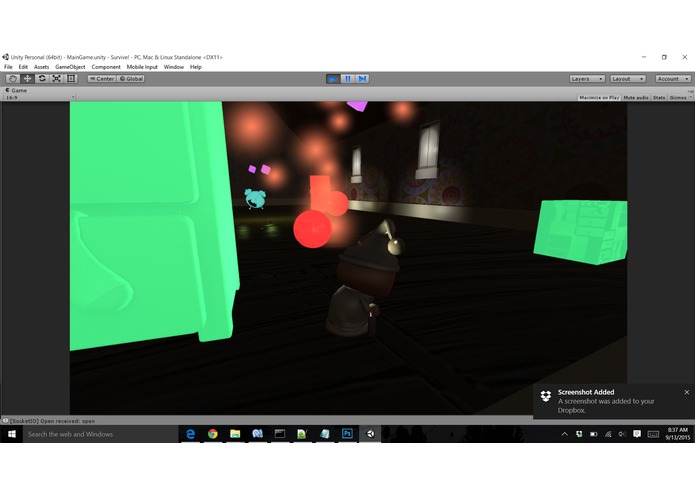
Task: Open the Mobile Input menu
Action: (142, 67)
